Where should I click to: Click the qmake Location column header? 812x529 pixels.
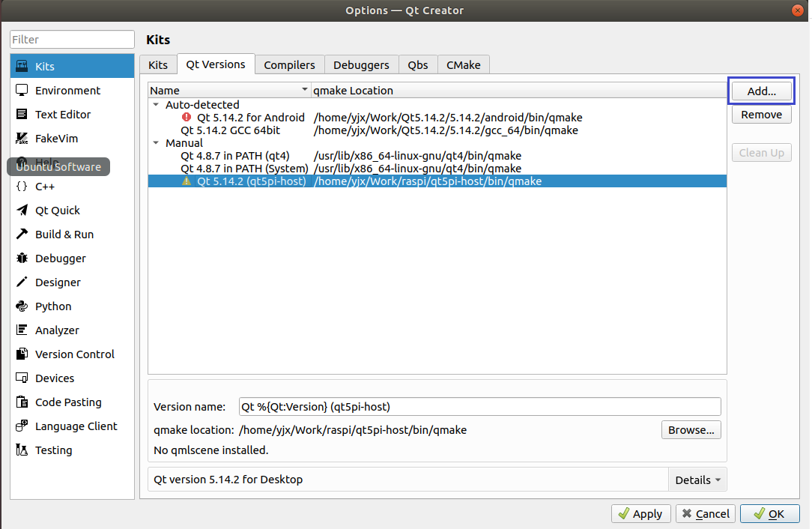pyautogui.click(x=519, y=90)
